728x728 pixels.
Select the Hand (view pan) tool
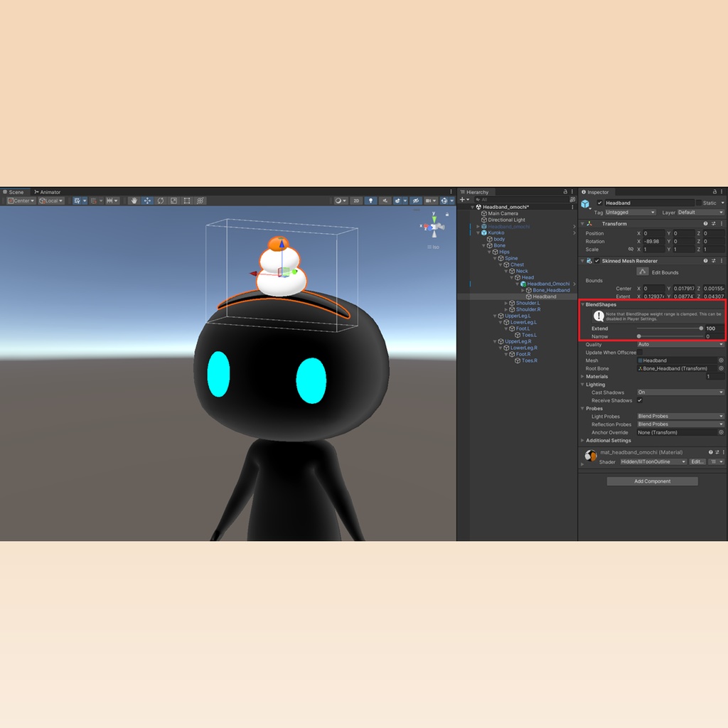pos(134,200)
